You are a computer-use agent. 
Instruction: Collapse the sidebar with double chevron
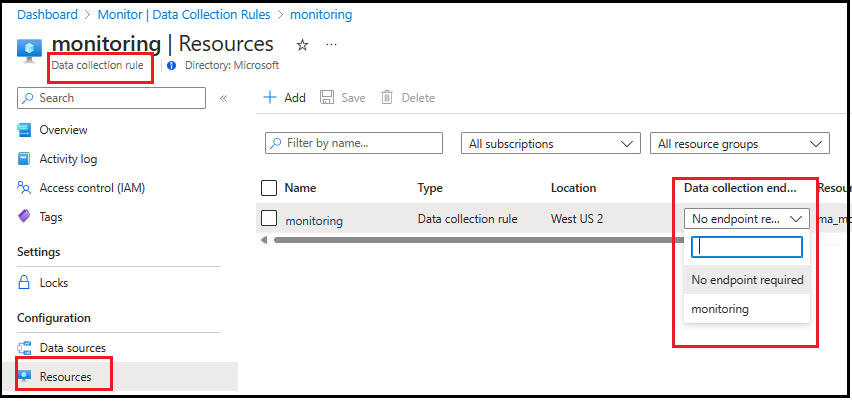pos(223,98)
